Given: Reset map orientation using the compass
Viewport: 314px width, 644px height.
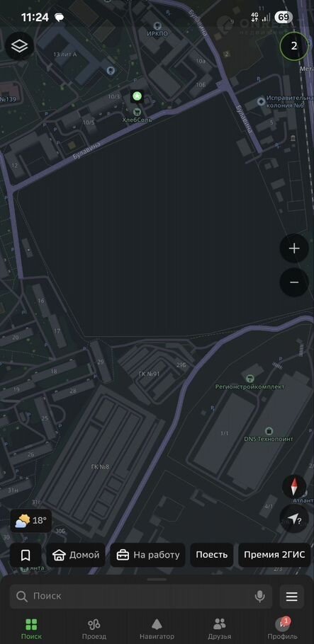Looking at the screenshot, I should pyautogui.click(x=294, y=487).
